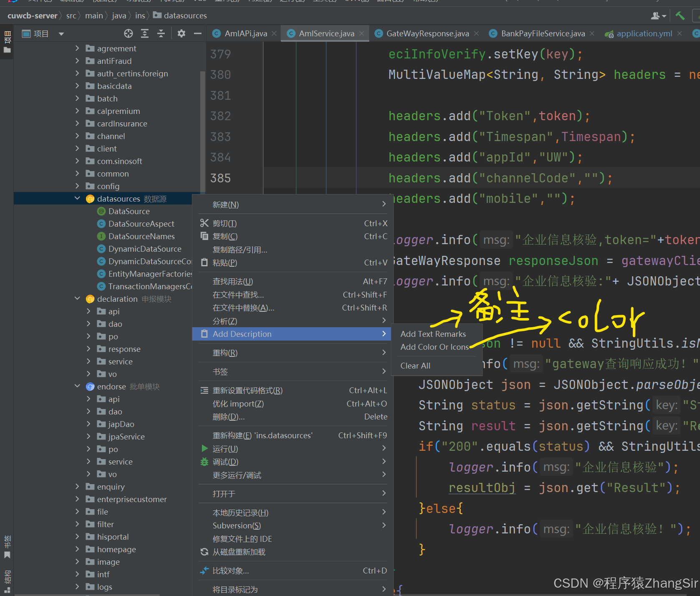Click the expand all icon in project panel
The height and width of the screenshot is (596, 700).
tap(145, 33)
